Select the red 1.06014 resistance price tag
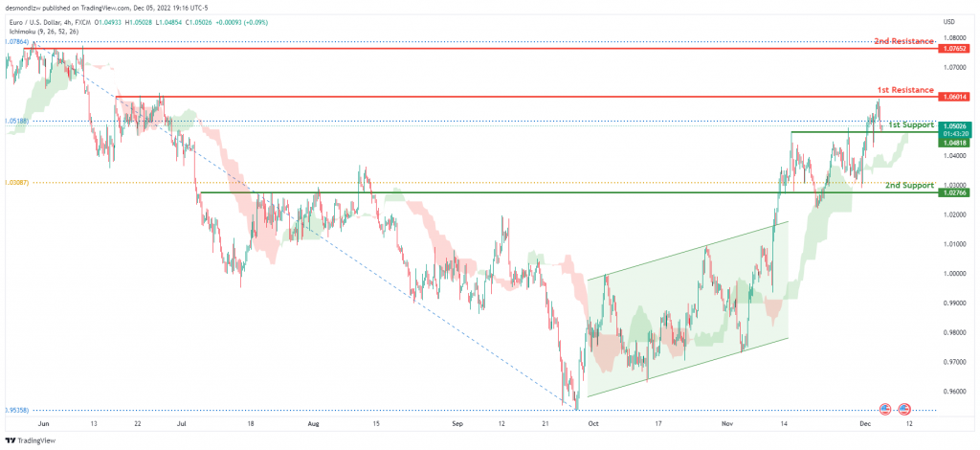 point(954,97)
